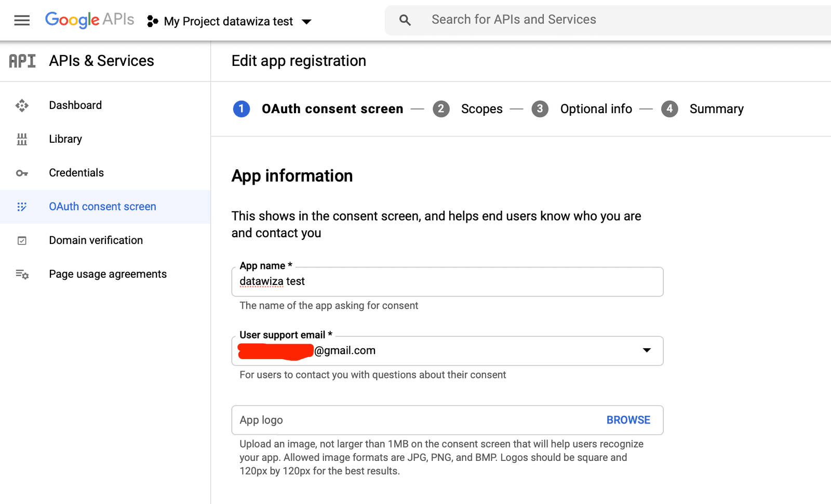Click BROWSE to upload app logo
This screenshot has width=831, height=504.
[x=628, y=420]
